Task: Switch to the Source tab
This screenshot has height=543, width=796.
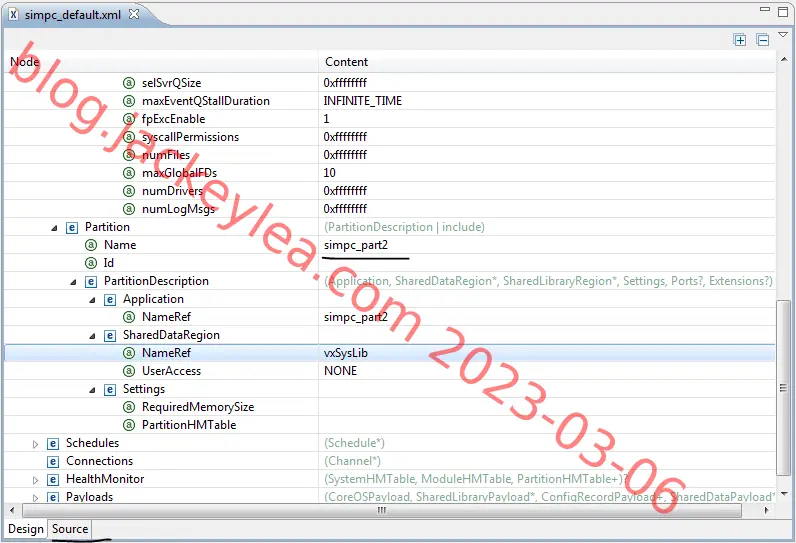Action: 70,529
